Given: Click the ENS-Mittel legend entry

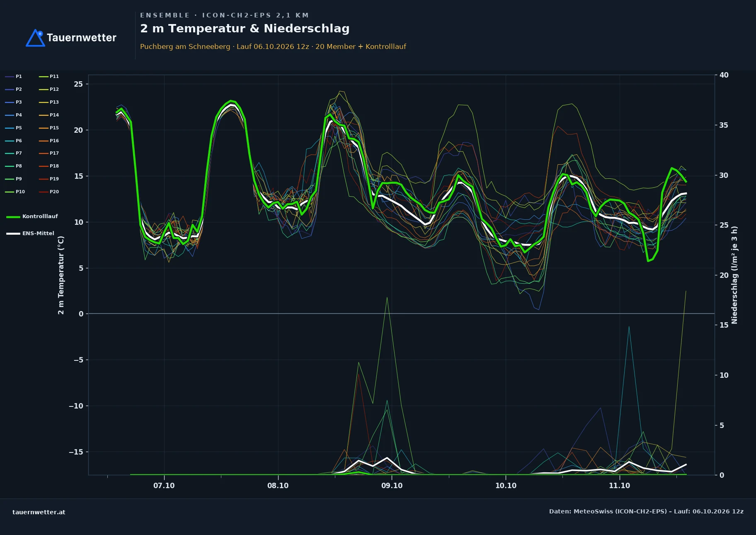Looking at the screenshot, I should tap(30, 233).
